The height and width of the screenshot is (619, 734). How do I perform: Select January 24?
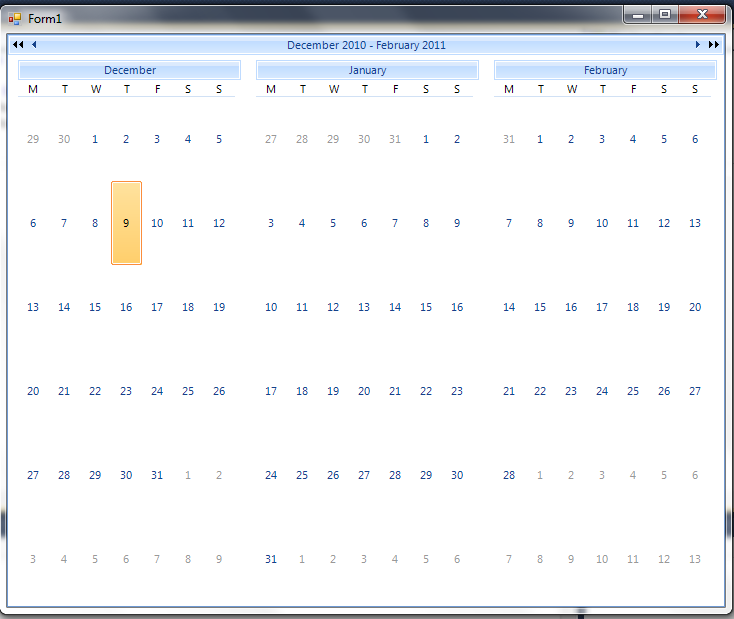pos(271,475)
